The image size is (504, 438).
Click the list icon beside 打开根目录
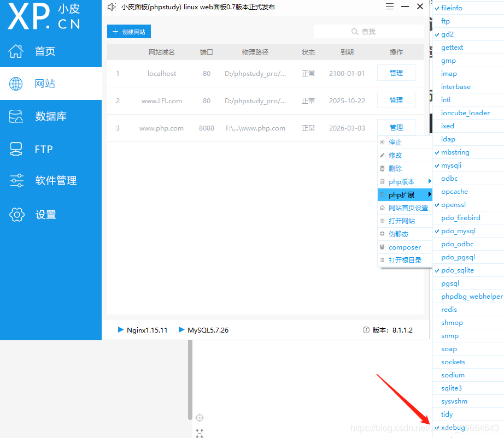382,260
